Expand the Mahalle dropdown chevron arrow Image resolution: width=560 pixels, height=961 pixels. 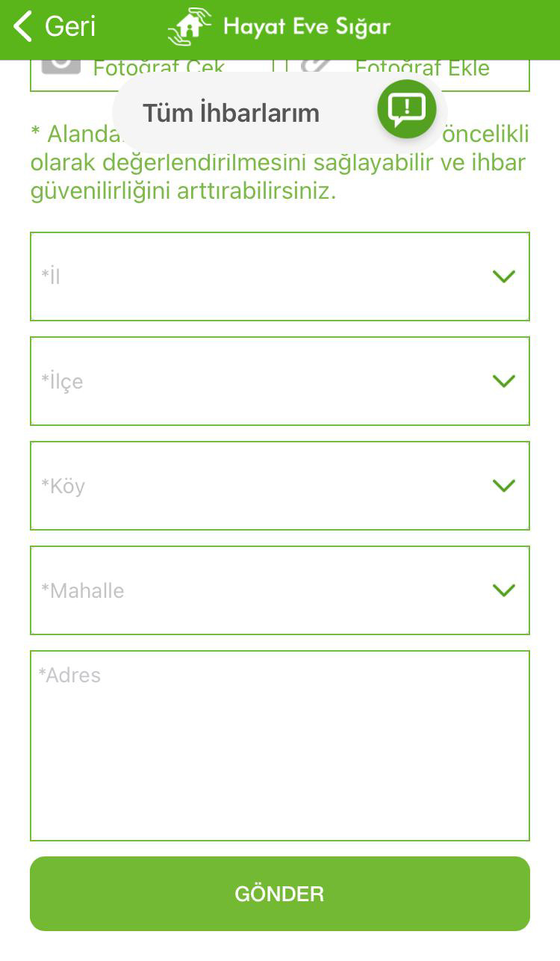pos(505,590)
